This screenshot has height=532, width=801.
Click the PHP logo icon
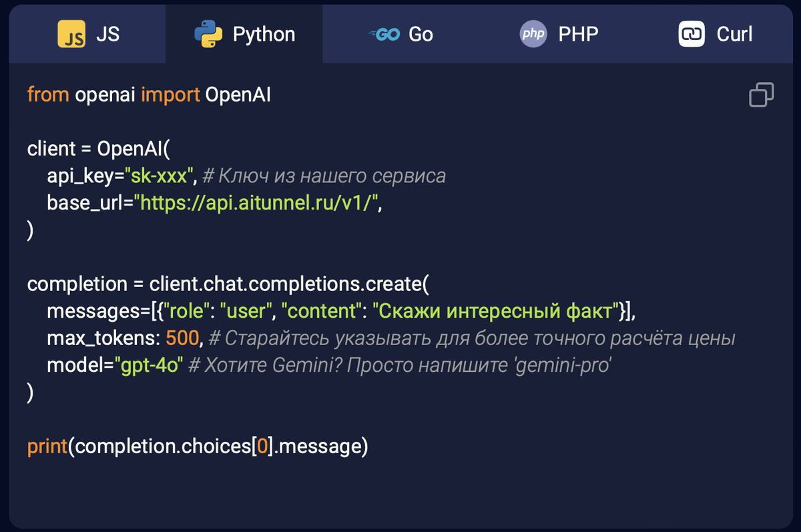(533, 33)
